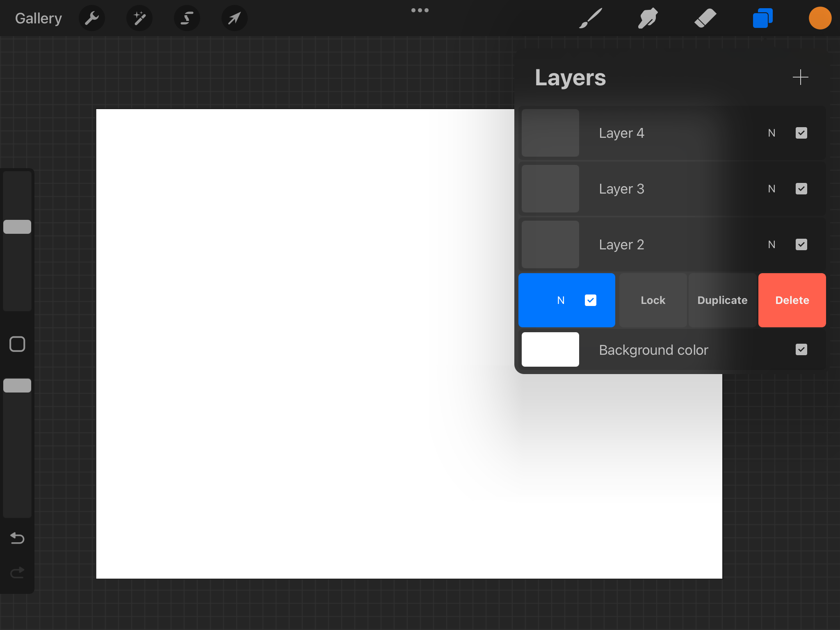Screen dimensions: 840x630
Task: Open the orange active color swatch
Action: [820, 18]
